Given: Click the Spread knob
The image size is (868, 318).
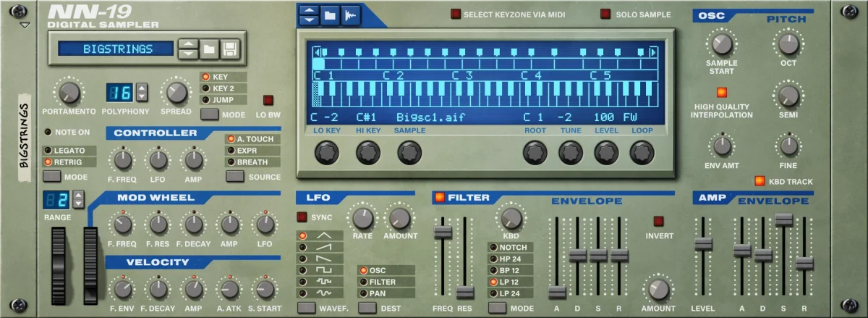Looking at the screenshot, I should point(176,92).
